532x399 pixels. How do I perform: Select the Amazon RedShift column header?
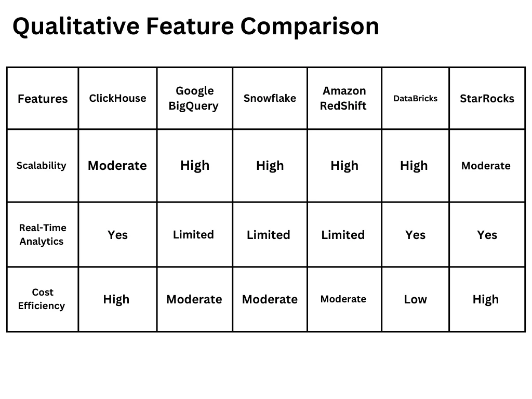pyautogui.click(x=344, y=98)
